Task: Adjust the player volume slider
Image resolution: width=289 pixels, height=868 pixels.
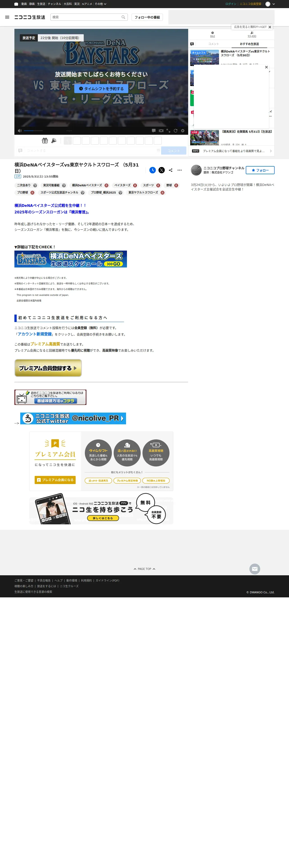Action: click(x=33, y=131)
